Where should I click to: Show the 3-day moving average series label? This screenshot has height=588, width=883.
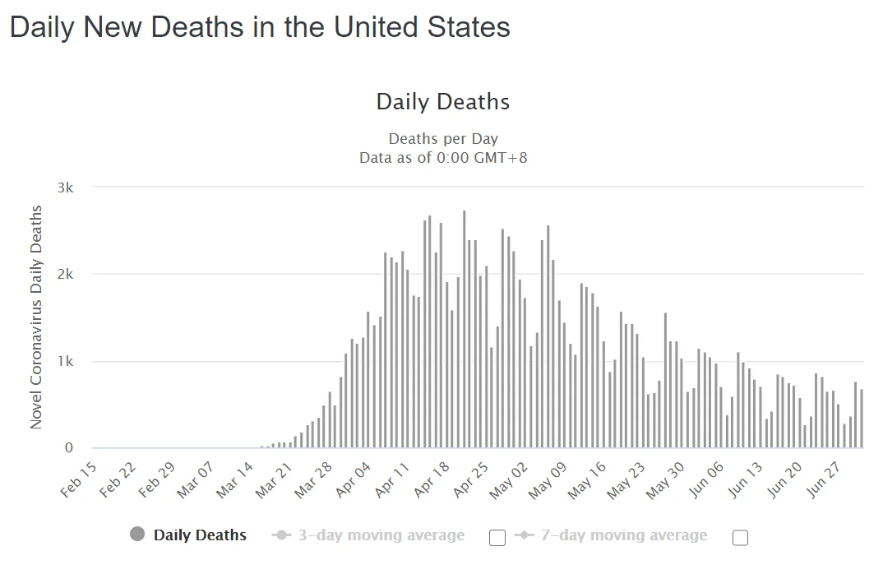pyautogui.click(x=381, y=535)
